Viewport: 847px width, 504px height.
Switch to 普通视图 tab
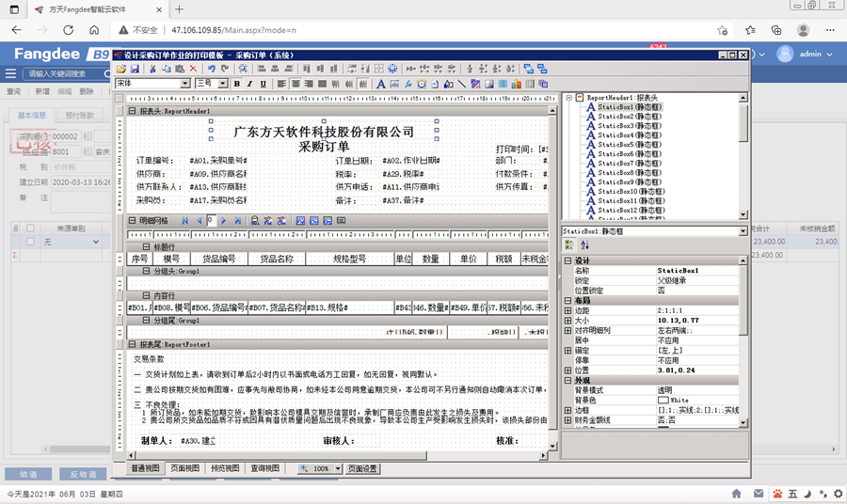[145, 468]
